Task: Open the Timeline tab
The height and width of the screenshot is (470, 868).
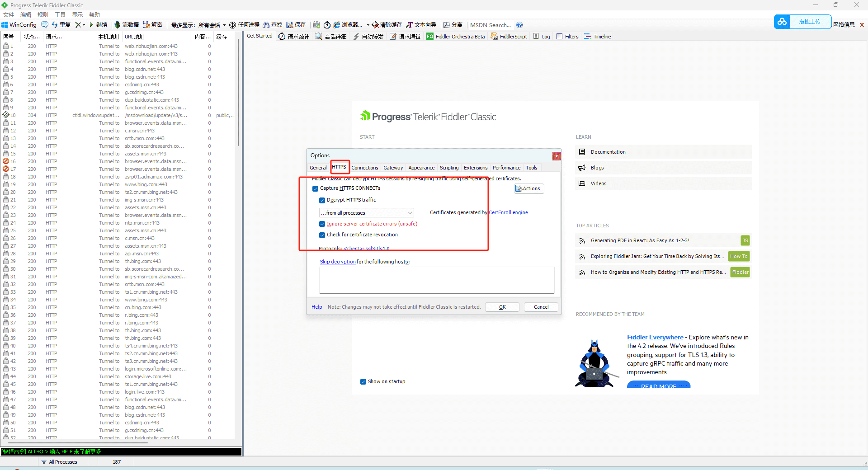Action: 598,37
